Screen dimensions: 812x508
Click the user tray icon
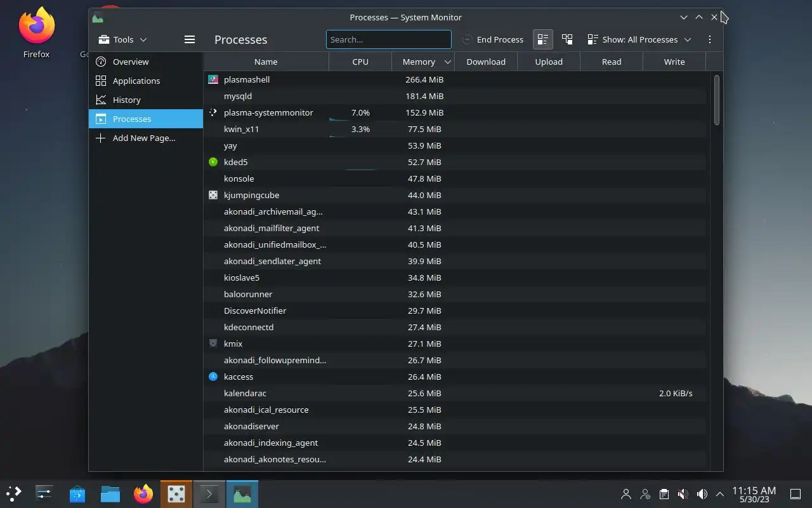click(x=626, y=494)
